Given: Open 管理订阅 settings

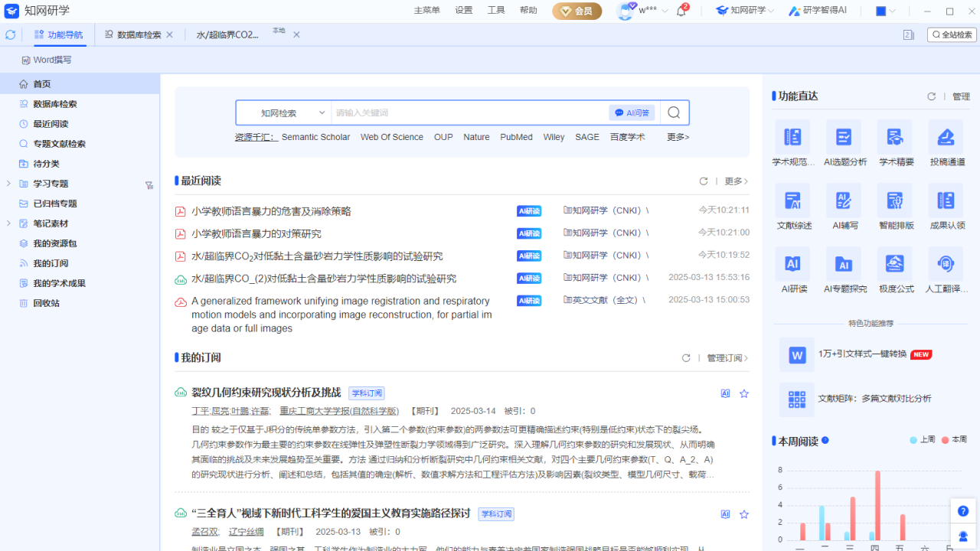Looking at the screenshot, I should (724, 357).
